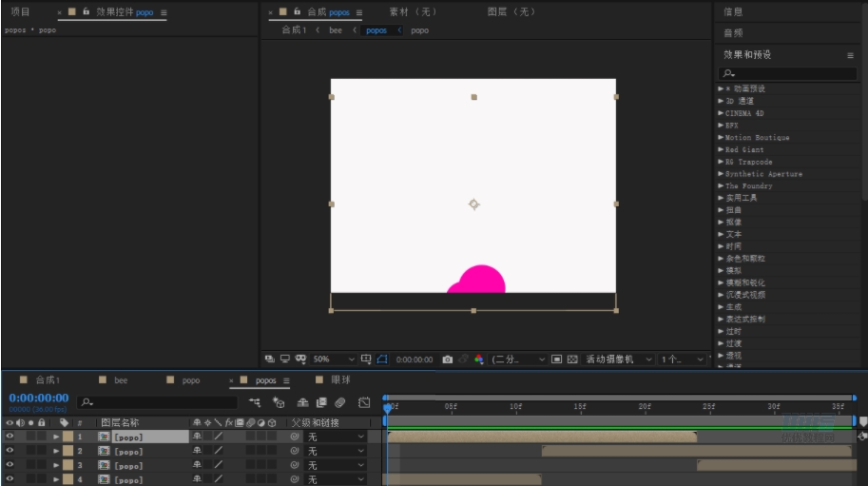Hide layer 4 popo with eye toggle
This screenshot has height=486, width=868.
coord(10,479)
